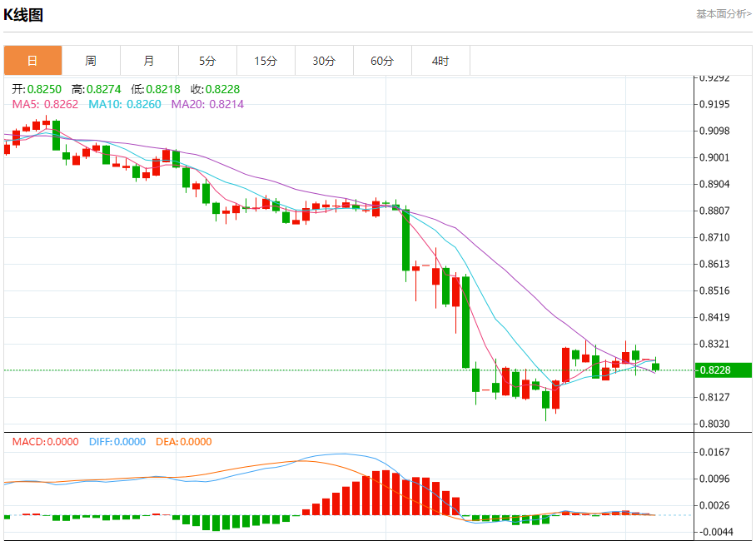Select the 日 daily chart tab
Viewport: 756px width, 541px height.
pos(32,61)
